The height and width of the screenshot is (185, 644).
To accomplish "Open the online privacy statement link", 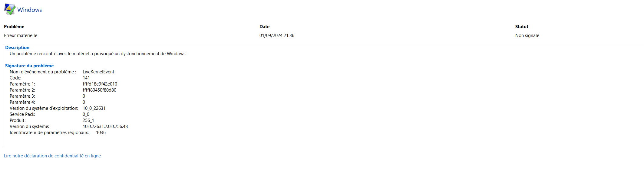I will [x=52, y=156].
